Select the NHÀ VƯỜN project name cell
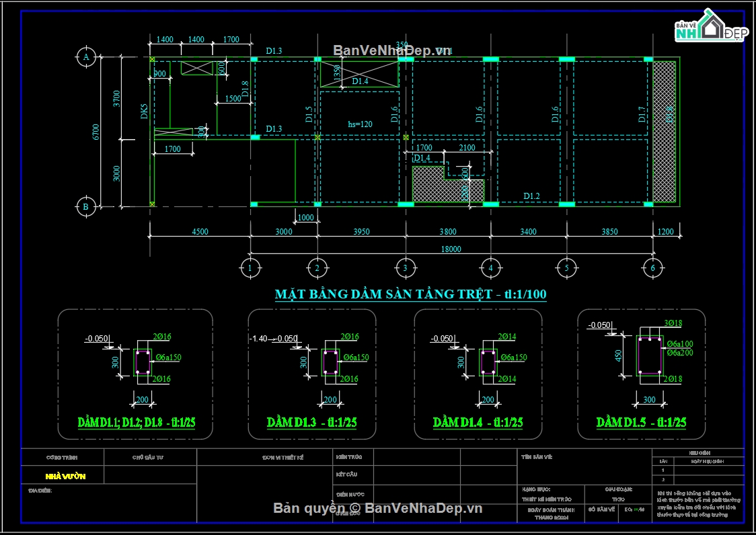756x535 pixels. pos(65,477)
